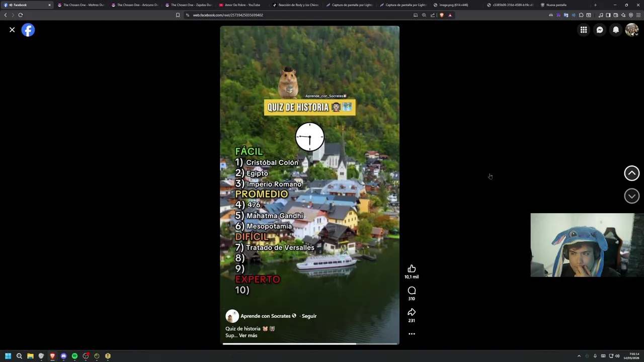
Task: Reload the page with the refresh icon
Action: point(21,15)
